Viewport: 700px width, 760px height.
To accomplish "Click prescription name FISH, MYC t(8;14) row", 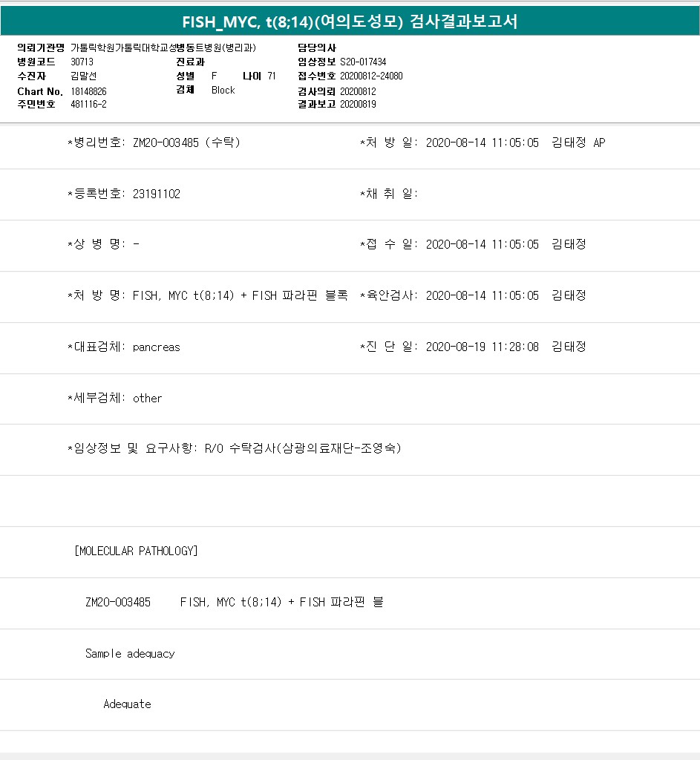I will pyautogui.click(x=241, y=295).
